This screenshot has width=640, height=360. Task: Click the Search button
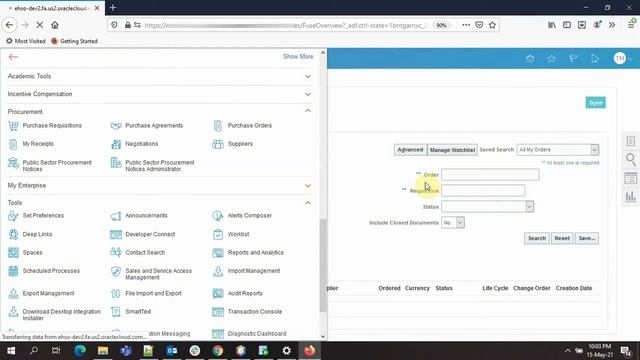tap(537, 238)
